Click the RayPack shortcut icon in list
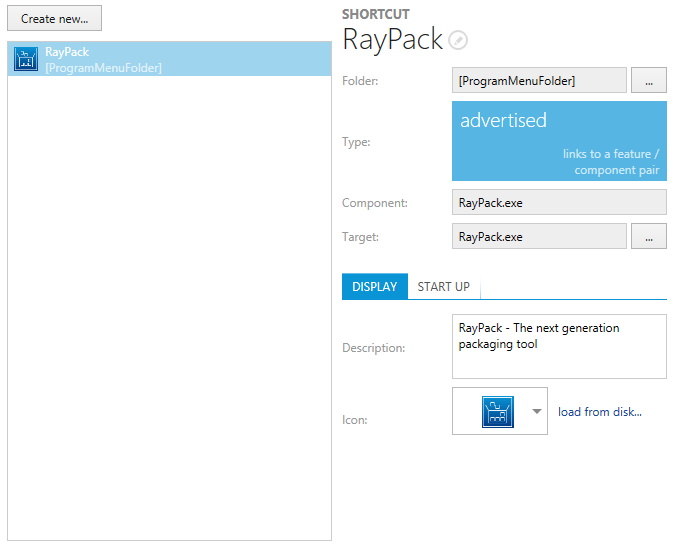Viewport: 676px width, 548px height. [25, 60]
